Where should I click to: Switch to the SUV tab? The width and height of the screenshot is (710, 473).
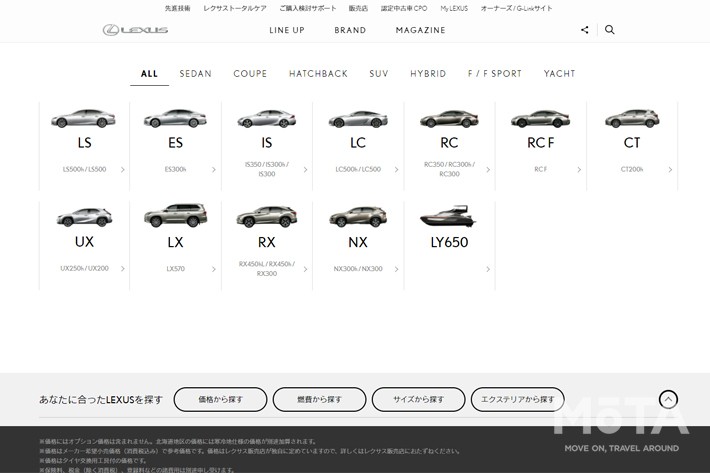(379, 74)
